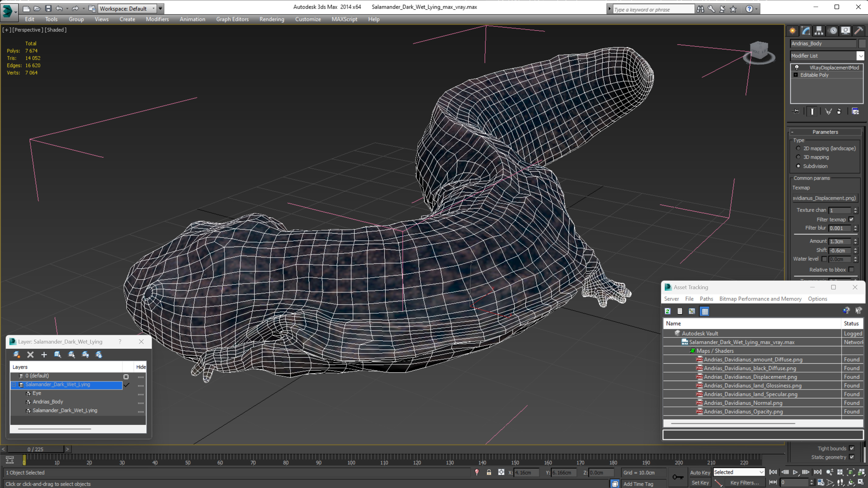Click Andrias_Body object color swatch
The width and height of the screenshot is (868, 488).
862,43
